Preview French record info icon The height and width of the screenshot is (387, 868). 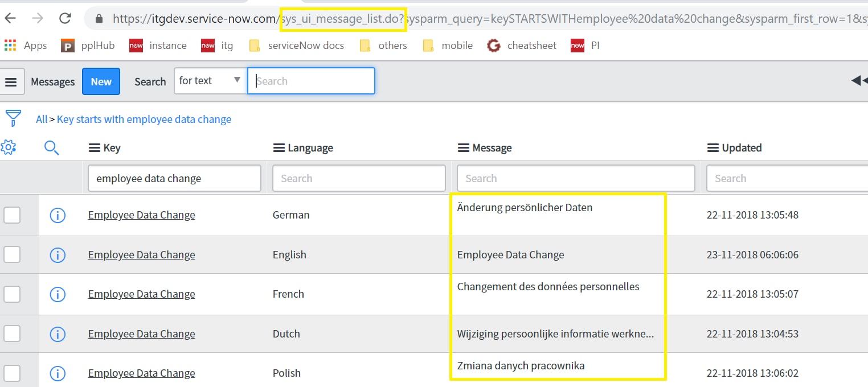pos(58,294)
